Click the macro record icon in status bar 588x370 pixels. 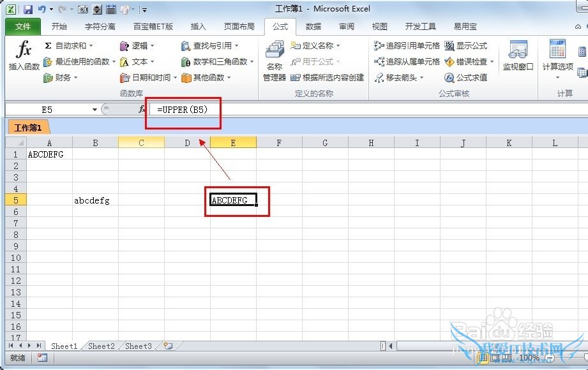click(42, 358)
